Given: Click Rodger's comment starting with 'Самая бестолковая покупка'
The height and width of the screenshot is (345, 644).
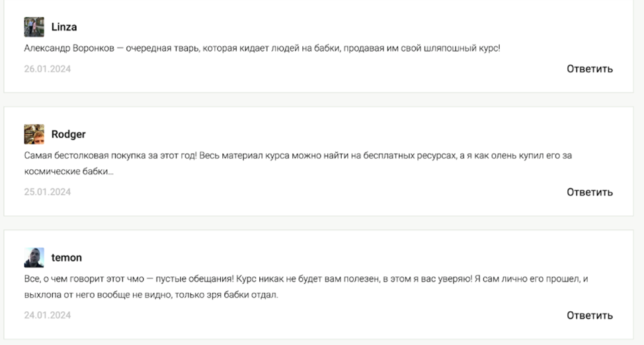Looking at the screenshot, I should 298,163.
